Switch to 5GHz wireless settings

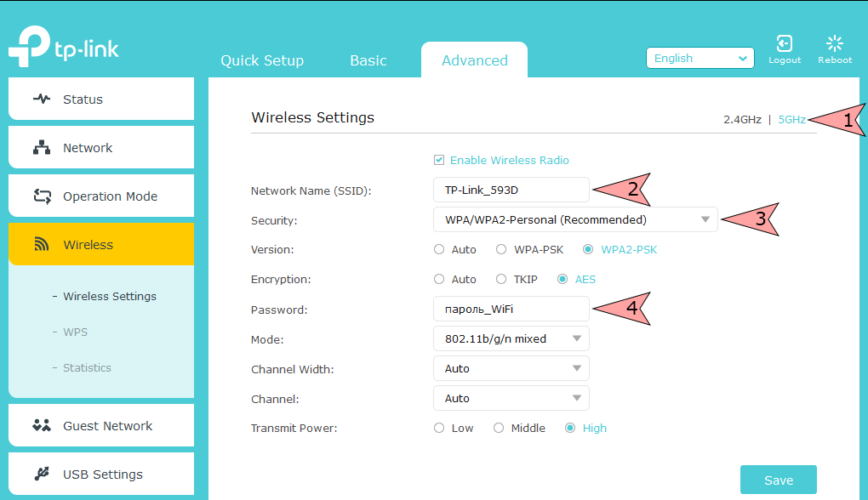coord(791,120)
